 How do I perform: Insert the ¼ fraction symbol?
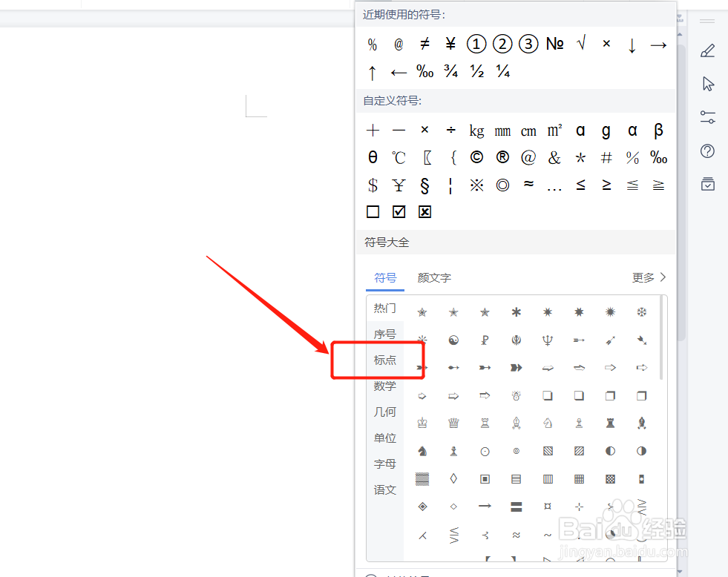point(503,71)
